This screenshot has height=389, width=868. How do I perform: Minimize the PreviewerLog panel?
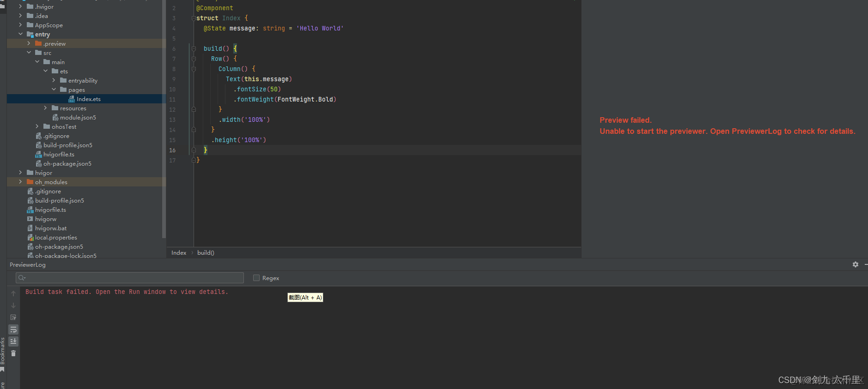(x=866, y=264)
